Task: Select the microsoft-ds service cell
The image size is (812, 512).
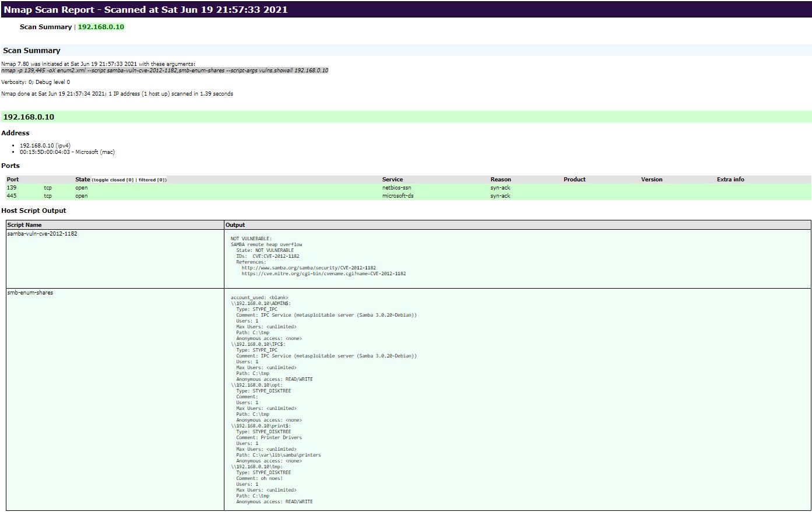Action: click(x=398, y=196)
